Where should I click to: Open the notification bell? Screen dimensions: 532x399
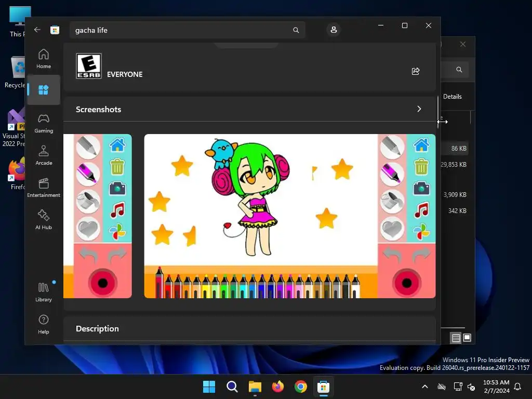517,387
